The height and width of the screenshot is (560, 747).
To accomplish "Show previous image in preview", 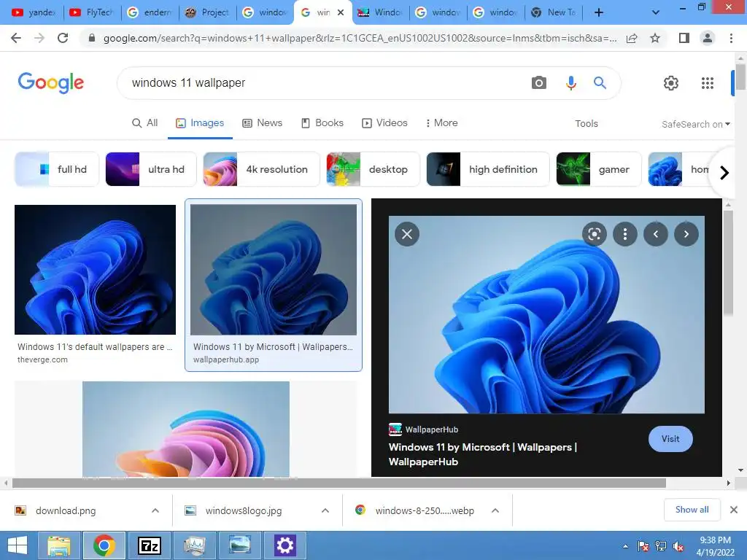I will 656,234.
